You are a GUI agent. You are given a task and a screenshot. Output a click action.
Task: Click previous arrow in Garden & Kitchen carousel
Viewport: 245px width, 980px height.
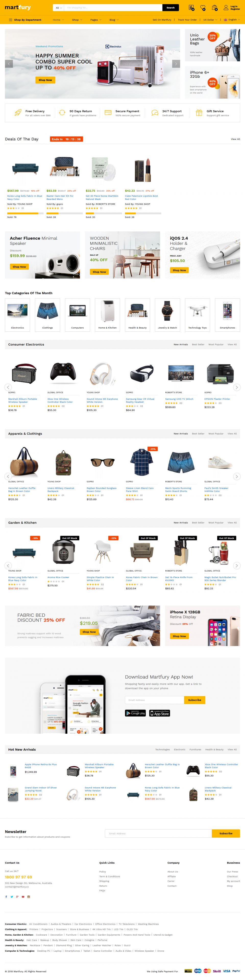(x=8, y=566)
